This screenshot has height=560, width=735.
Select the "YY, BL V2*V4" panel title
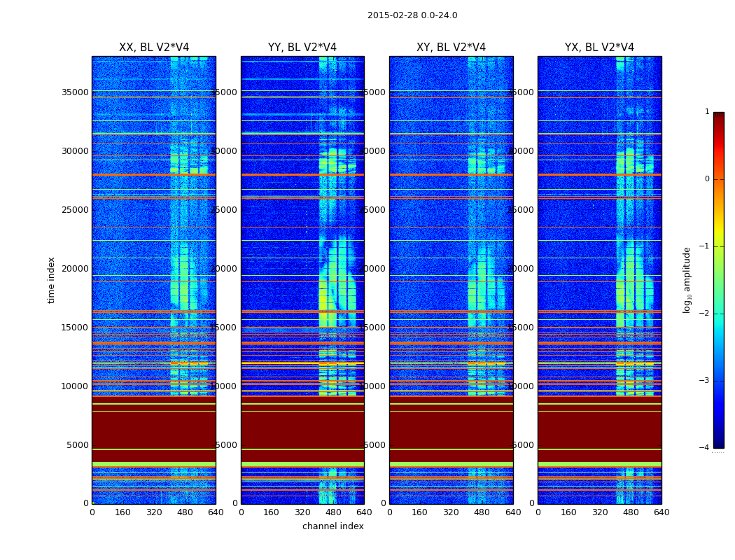pos(302,48)
